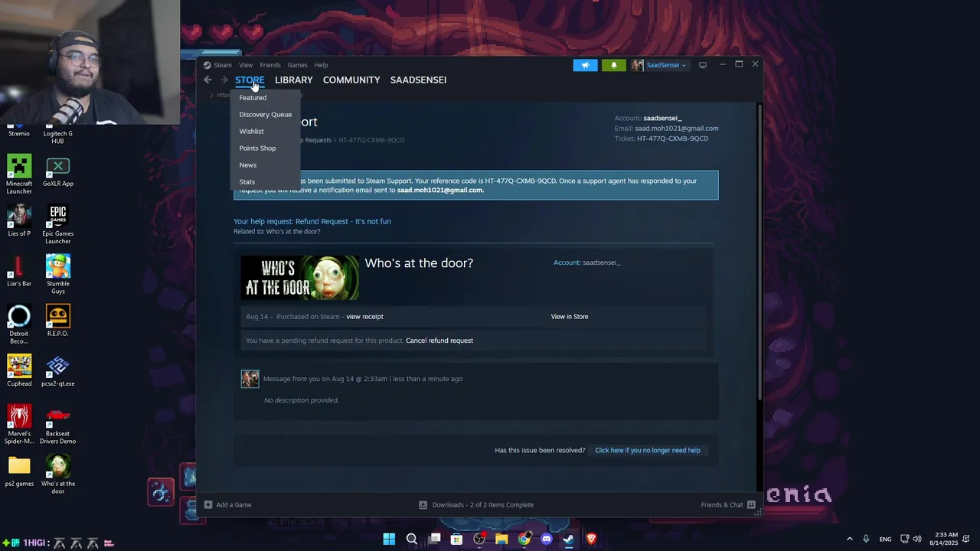The height and width of the screenshot is (551, 980).
Task: Select the Cuphead desktop shortcut
Action: coord(19,371)
